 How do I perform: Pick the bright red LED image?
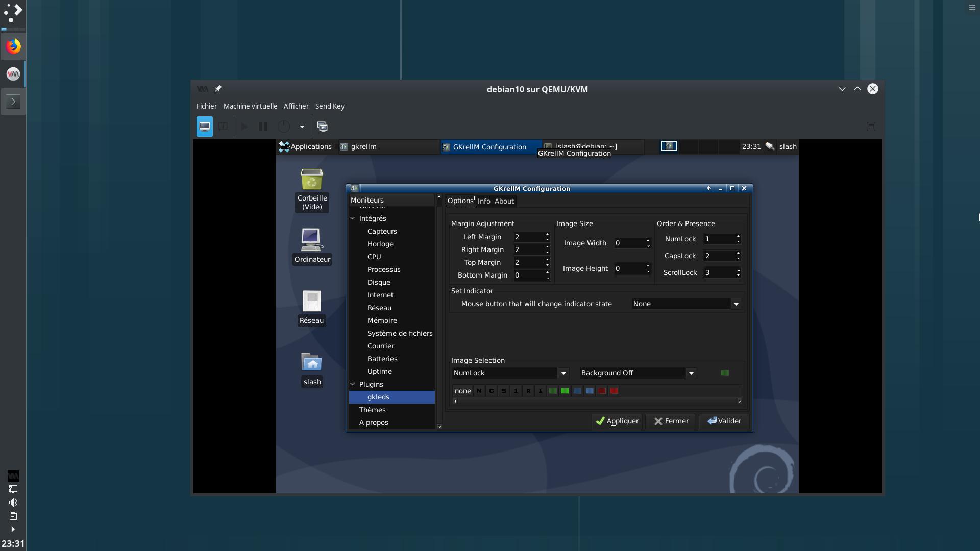tap(614, 391)
